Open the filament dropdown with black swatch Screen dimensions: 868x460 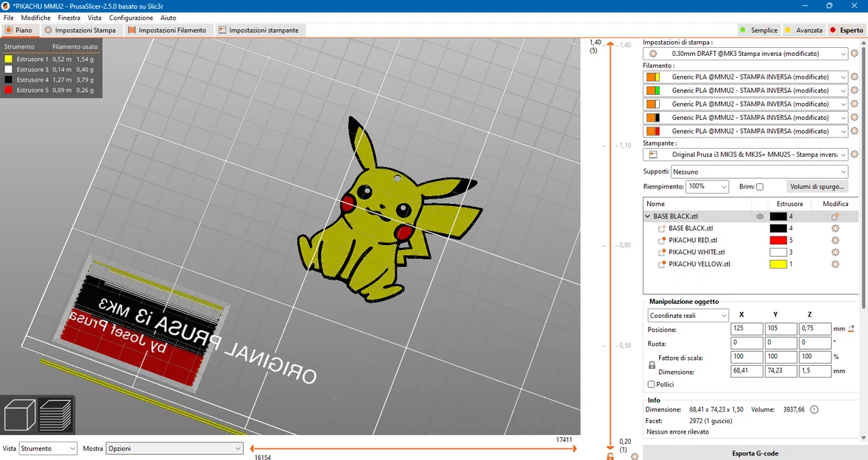click(745, 117)
